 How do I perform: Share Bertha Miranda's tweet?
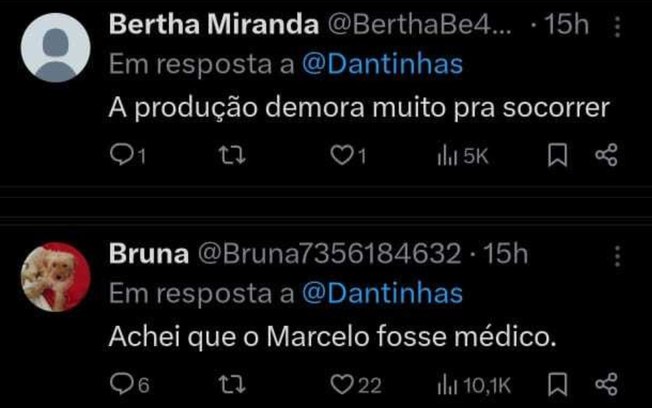605,156
